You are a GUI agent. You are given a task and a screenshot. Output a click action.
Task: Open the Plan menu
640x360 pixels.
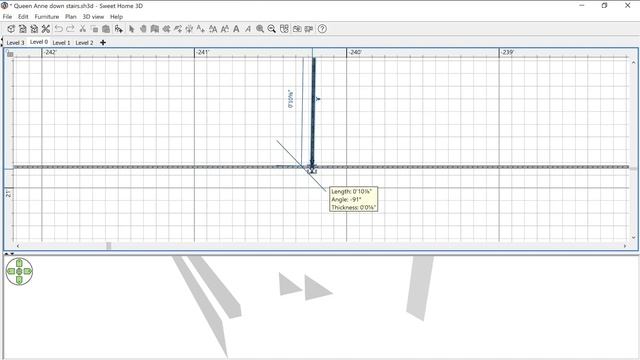[71, 17]
